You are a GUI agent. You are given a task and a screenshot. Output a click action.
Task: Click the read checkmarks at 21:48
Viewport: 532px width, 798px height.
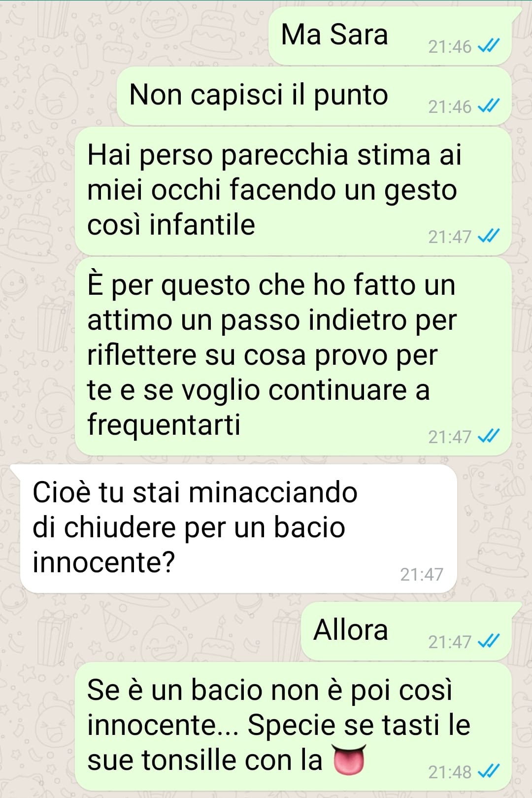click(489, 771)
